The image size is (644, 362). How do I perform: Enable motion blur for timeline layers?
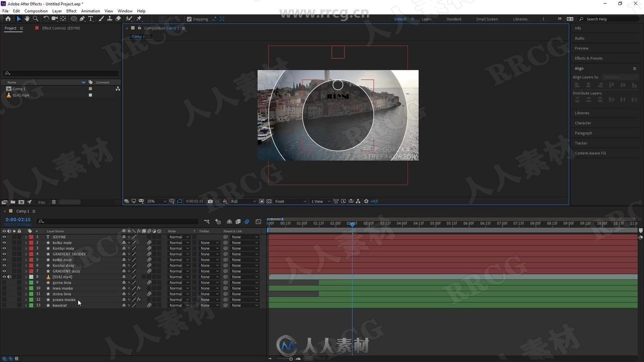click(247, 221)
